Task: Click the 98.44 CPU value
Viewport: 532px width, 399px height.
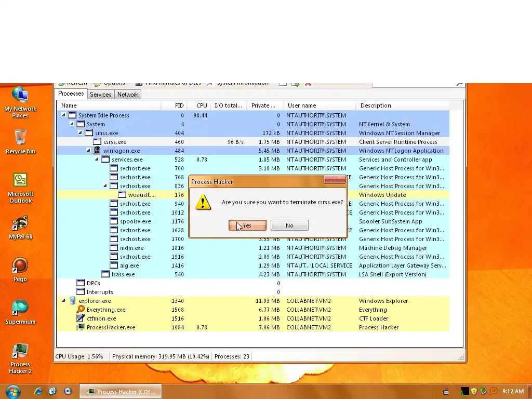Action: (200, 115)
